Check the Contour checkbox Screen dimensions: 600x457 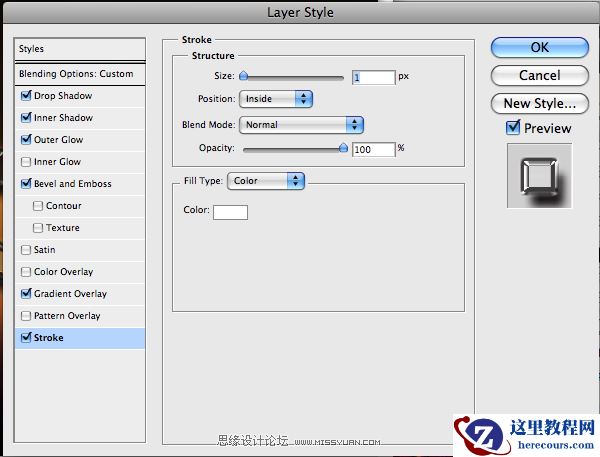pyautogui.click(x=38, y=206)
